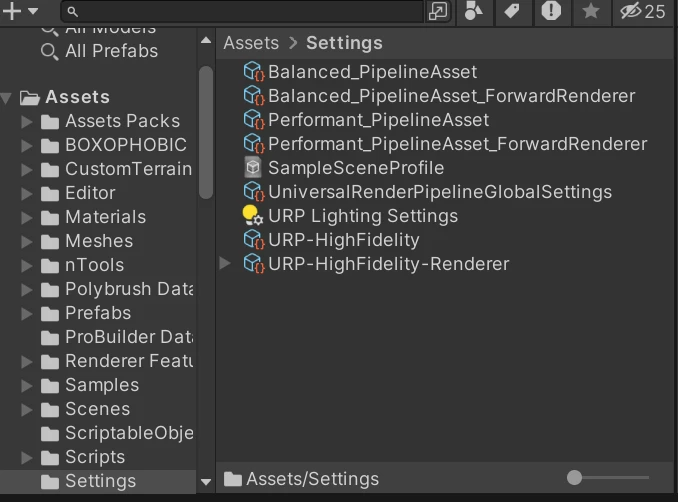
Task: Click the search by label tag icon
Action: 512,11
